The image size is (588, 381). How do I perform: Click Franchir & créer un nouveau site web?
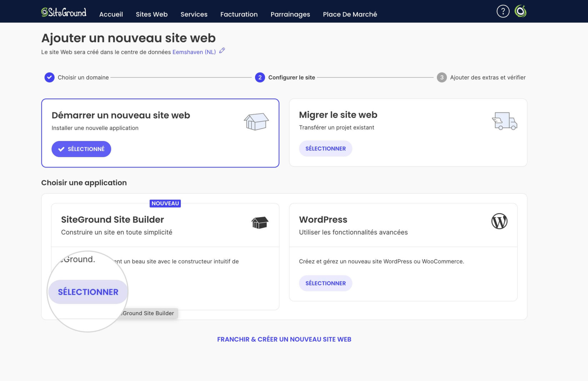point(284,339)
